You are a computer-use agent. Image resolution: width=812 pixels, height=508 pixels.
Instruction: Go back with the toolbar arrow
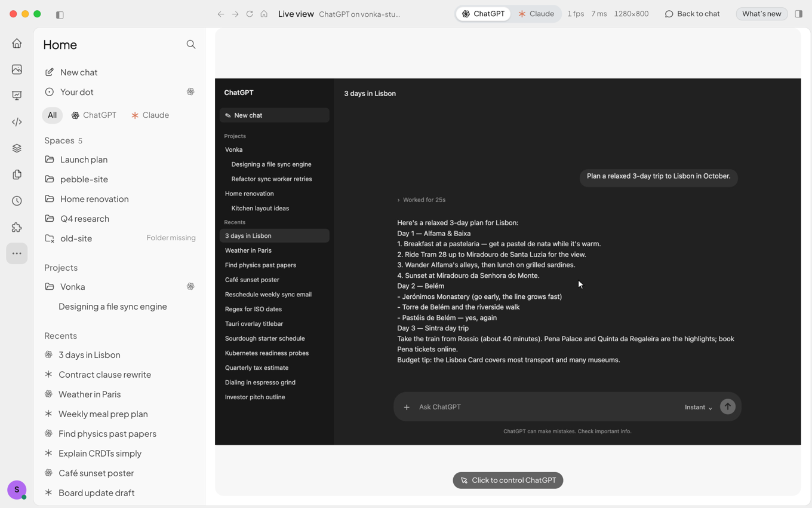(x=221, y=14)
